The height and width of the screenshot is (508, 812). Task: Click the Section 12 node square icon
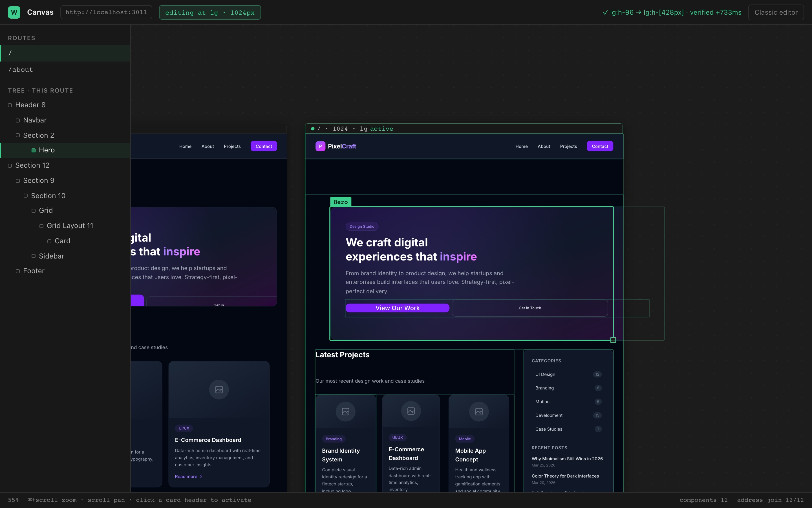pos(10,166)
